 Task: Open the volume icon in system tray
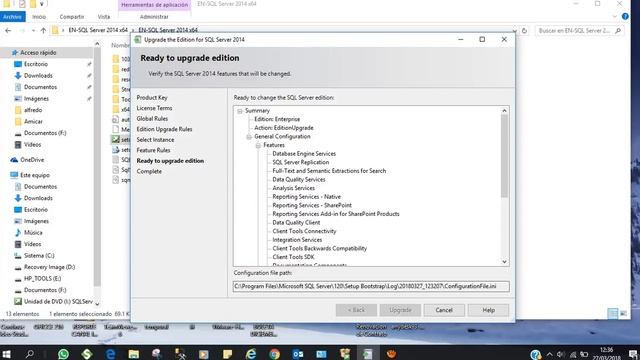(560, 354)
